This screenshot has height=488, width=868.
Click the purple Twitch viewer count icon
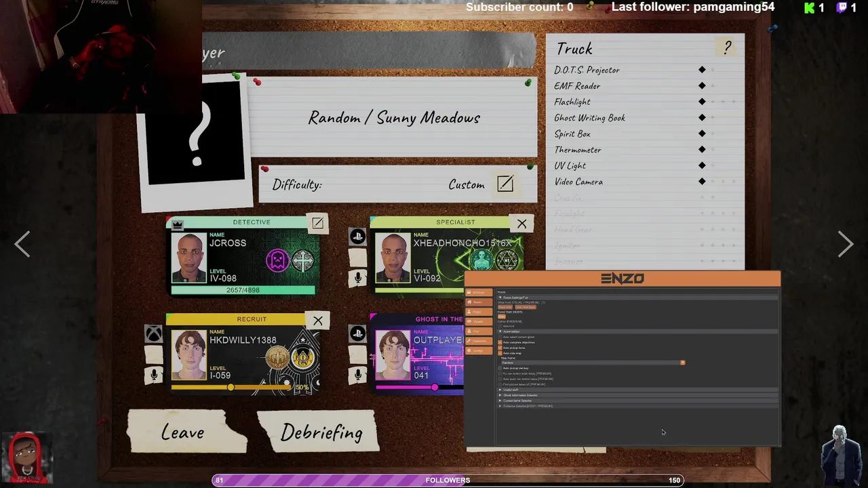tap(842, 7)
